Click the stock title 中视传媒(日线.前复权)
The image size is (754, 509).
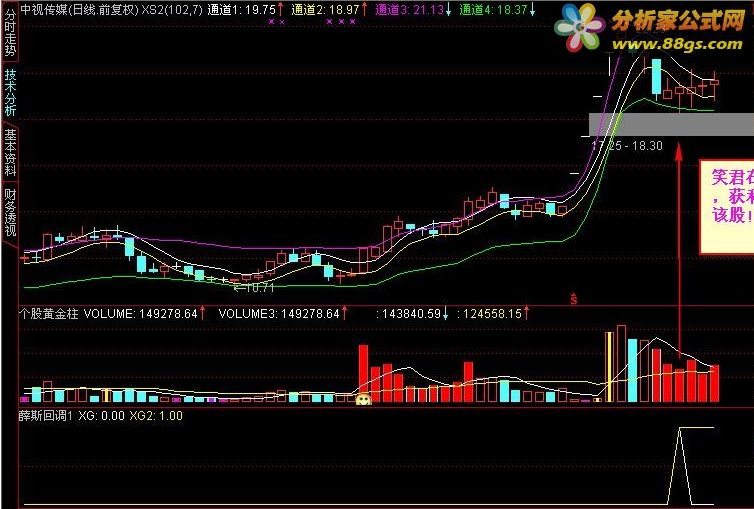pos(79,9)
